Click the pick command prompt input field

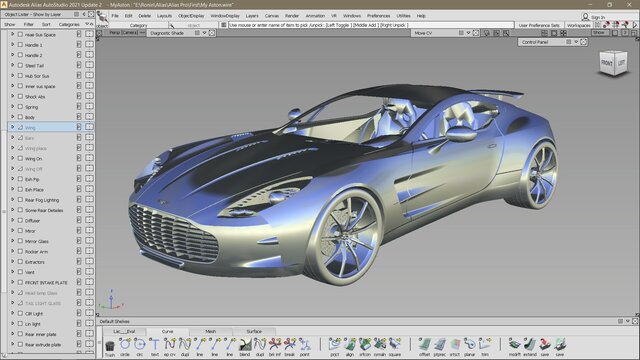(371, 25)
